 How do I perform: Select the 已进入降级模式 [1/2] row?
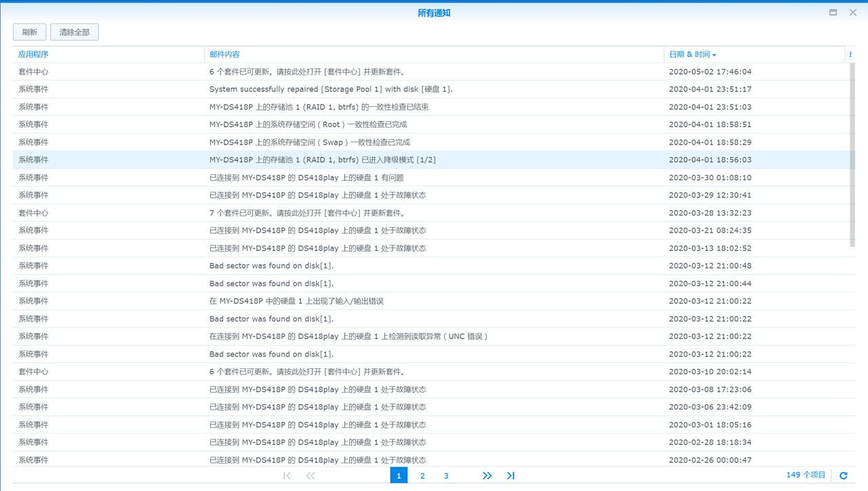(431, 159)
